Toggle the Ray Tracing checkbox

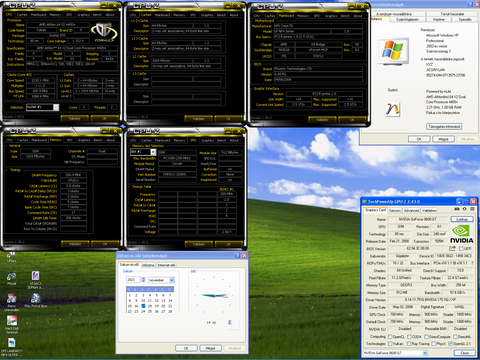409,344
